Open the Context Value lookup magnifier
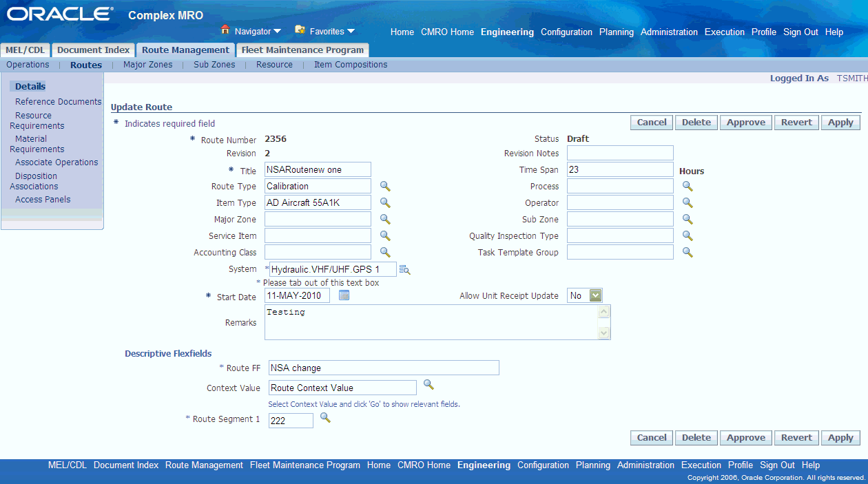The height and width of the screenshot is (484, 868). coord(428,384)
